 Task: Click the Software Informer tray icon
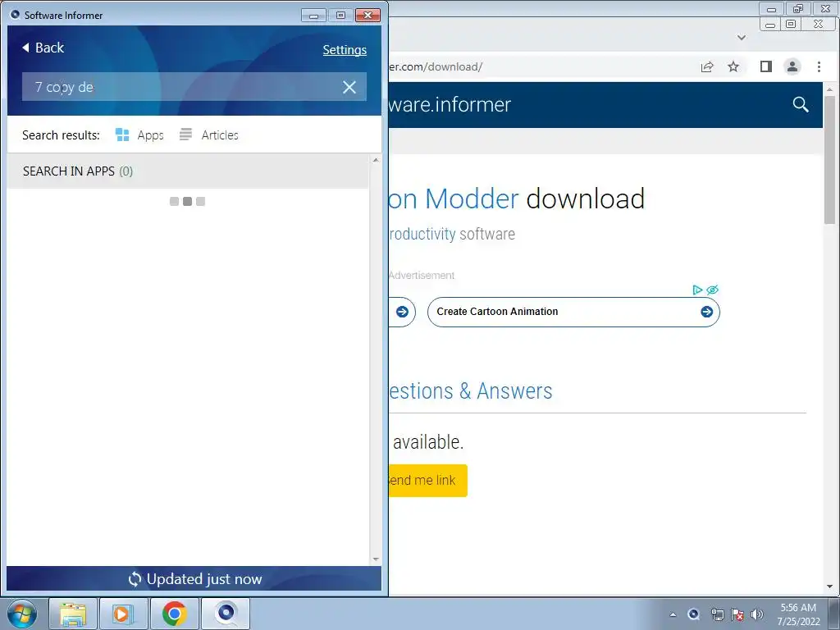(693, 614)
